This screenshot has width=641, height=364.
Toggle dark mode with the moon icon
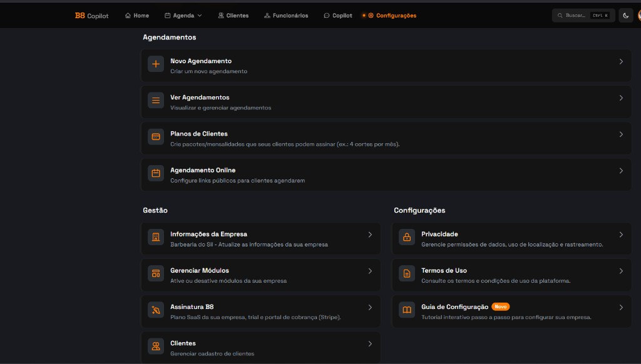point(625,15)
